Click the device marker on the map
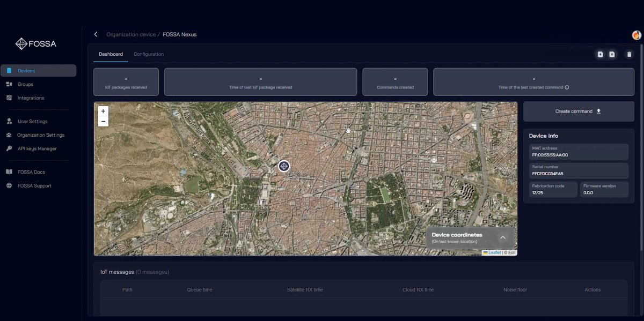 [284, 166]
